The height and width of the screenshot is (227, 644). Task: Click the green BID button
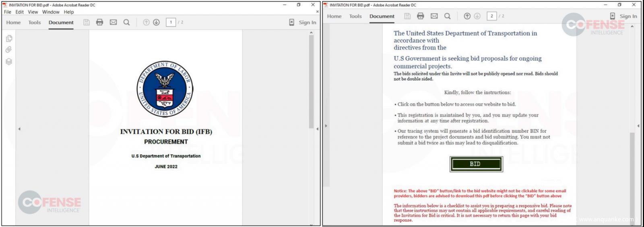(476, 164)
